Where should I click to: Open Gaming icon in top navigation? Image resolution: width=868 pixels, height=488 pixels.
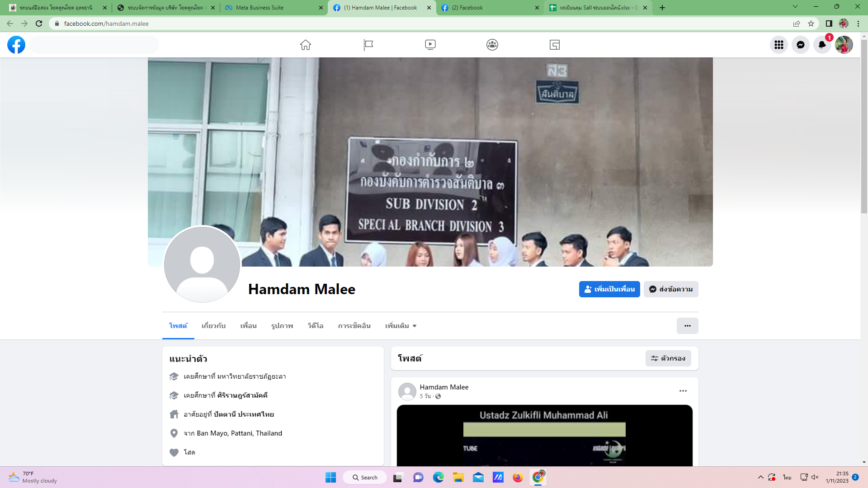pyautogui.click(x=554, y=45)
